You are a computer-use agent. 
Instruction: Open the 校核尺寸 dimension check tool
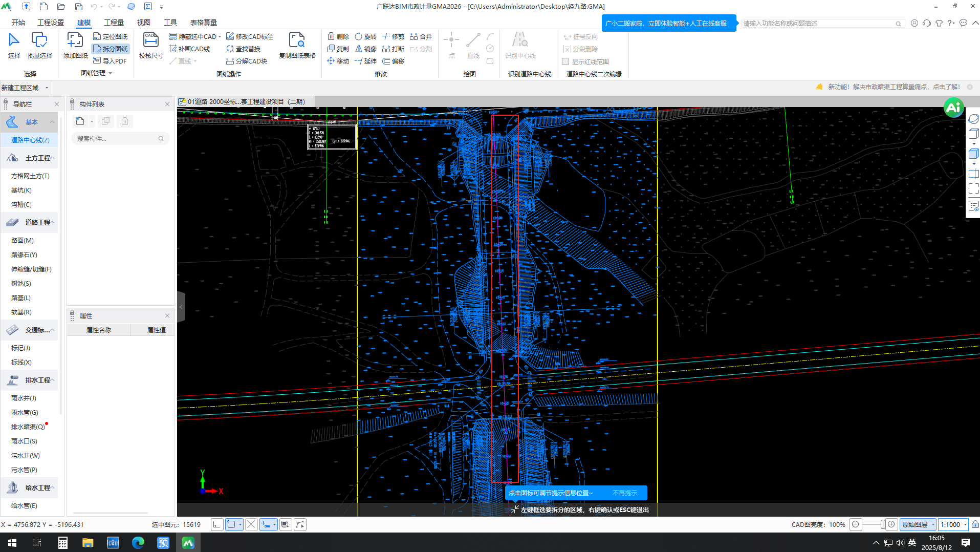pyautogui.click(x=151, y=45)
